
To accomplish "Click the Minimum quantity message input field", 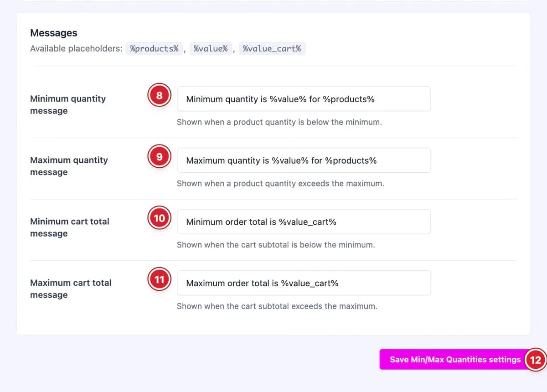I will pyautogui.click(x=304, y=99).
